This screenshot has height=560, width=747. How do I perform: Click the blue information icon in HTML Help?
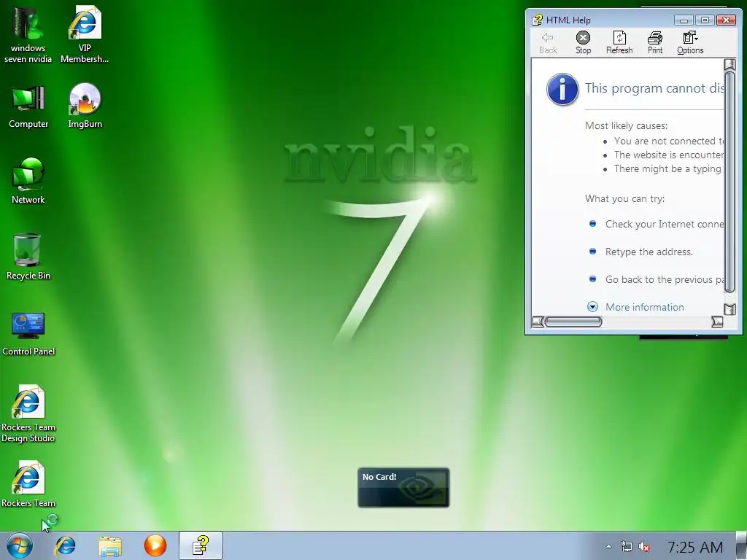562,89
